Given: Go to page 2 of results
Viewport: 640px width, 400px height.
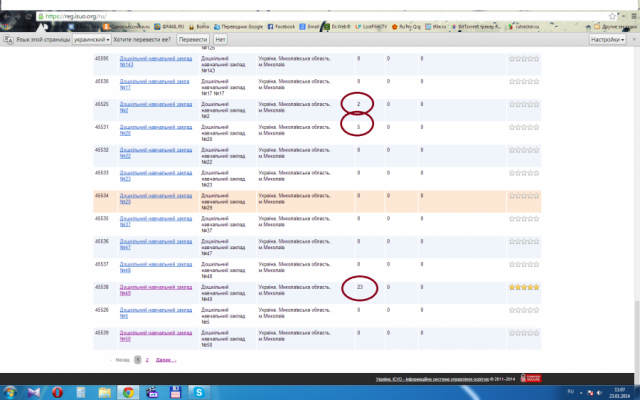Looking at the screenshot, I should point(147,359).
